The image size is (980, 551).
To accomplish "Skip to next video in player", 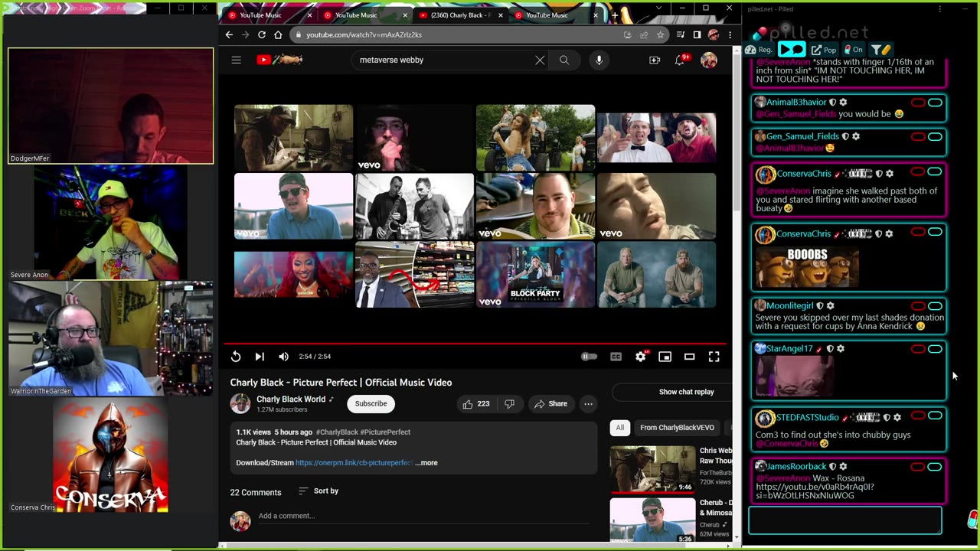I will [x=260, y=357].
